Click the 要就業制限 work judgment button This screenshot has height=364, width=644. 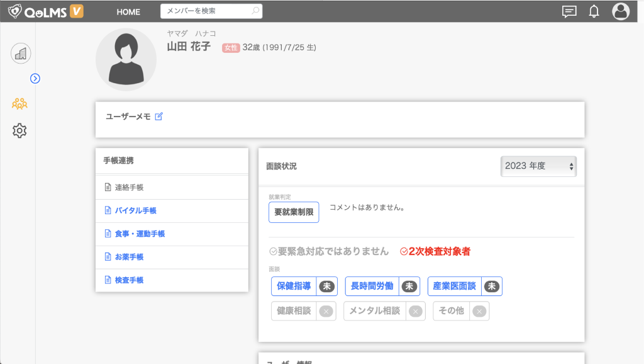pyautogui.click(x=294, y=213)
